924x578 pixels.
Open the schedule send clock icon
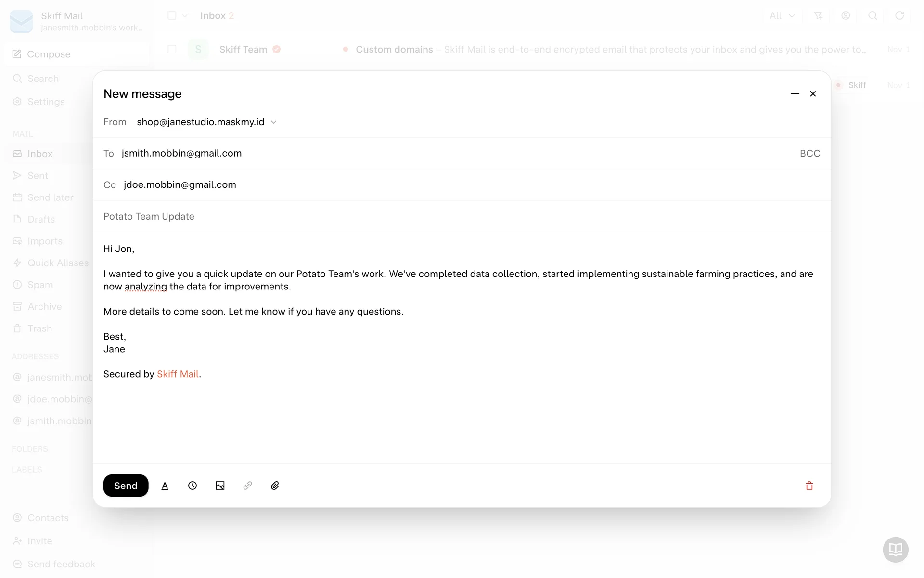click(192, 486)
